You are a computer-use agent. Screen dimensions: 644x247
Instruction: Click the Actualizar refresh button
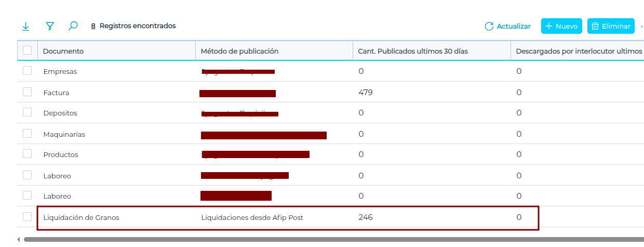(507, 26)
